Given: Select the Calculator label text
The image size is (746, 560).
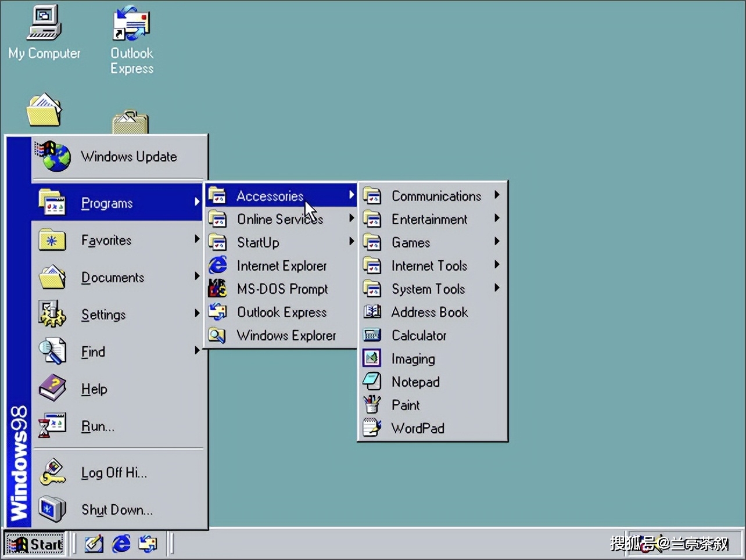Looking at the screenshot, I should 419,335.
